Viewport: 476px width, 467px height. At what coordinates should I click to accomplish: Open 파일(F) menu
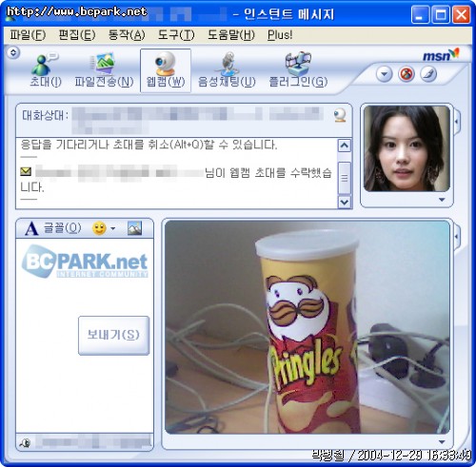pos(28,34)
